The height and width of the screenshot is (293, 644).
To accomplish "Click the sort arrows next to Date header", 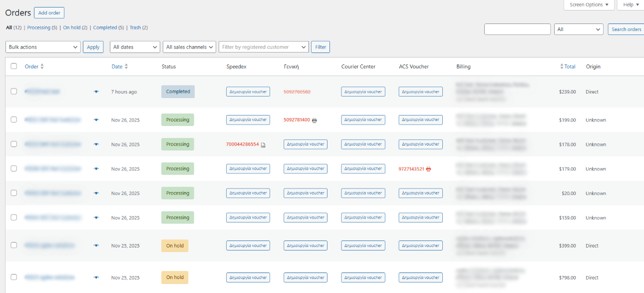I will (126, 66).
